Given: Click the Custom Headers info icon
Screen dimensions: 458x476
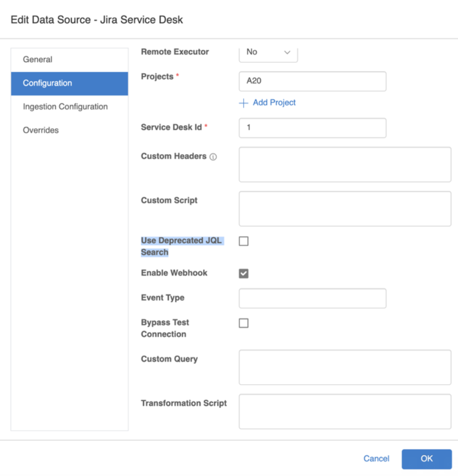Looking at the screenshot, I should (213, 157).
